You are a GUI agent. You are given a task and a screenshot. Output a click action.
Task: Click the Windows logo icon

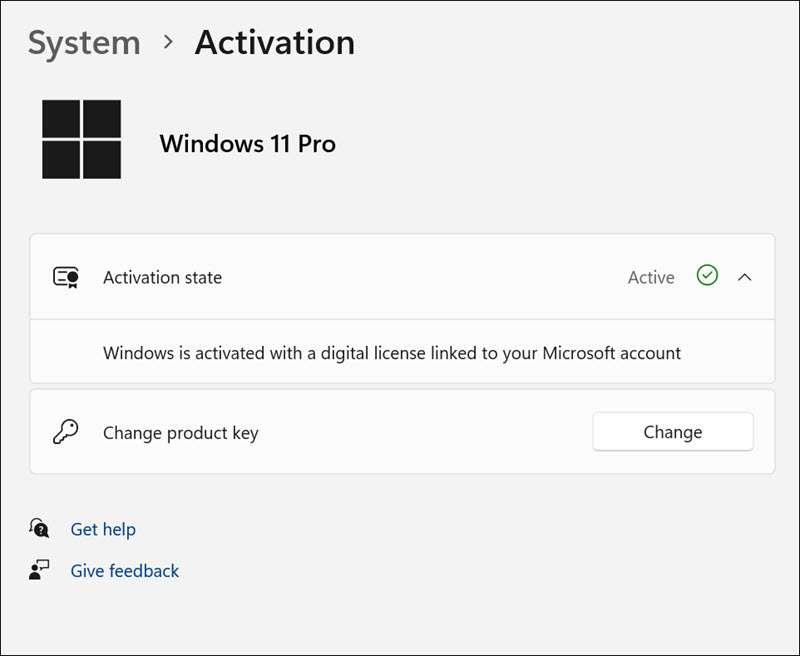pos(81,139)
